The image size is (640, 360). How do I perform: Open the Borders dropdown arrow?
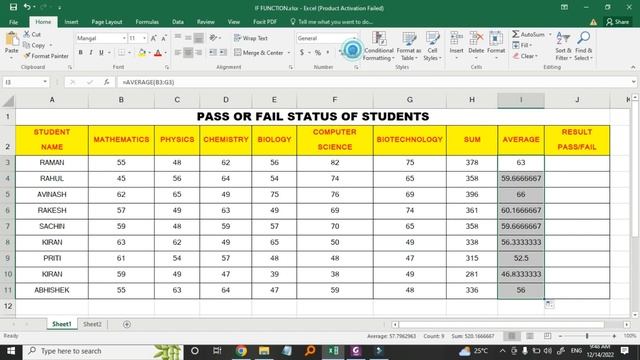click(129, 53)
